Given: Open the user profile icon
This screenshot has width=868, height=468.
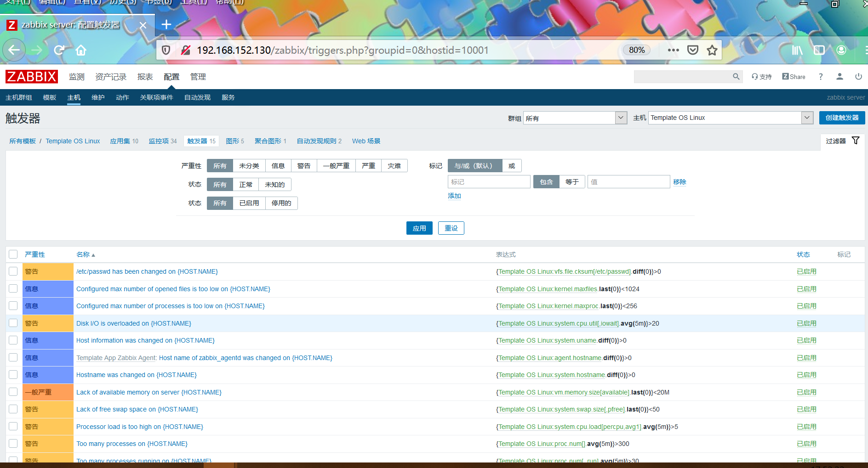Looking at the screenshot, I should [840, 76].
